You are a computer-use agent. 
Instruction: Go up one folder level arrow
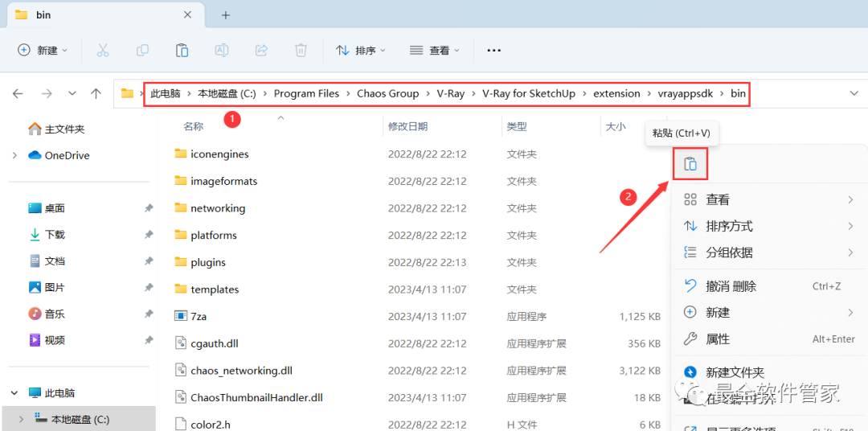(96, 93)
